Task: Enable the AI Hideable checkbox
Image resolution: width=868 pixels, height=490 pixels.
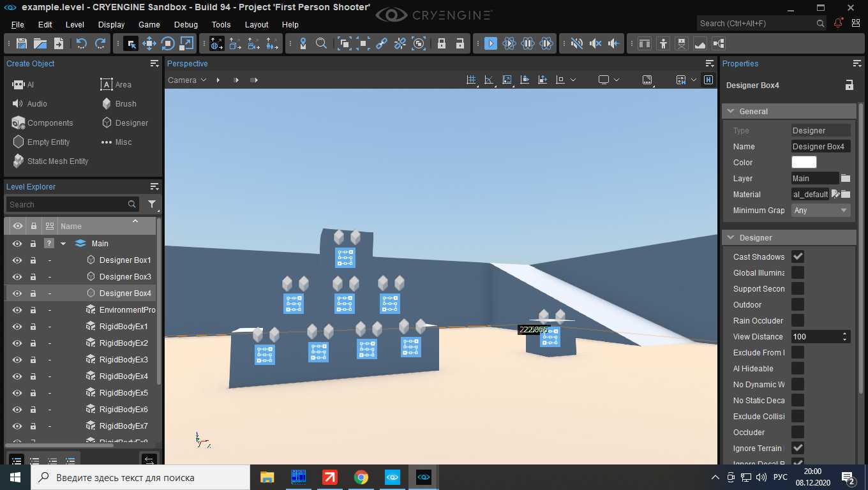Action: (x=798, y=368)
